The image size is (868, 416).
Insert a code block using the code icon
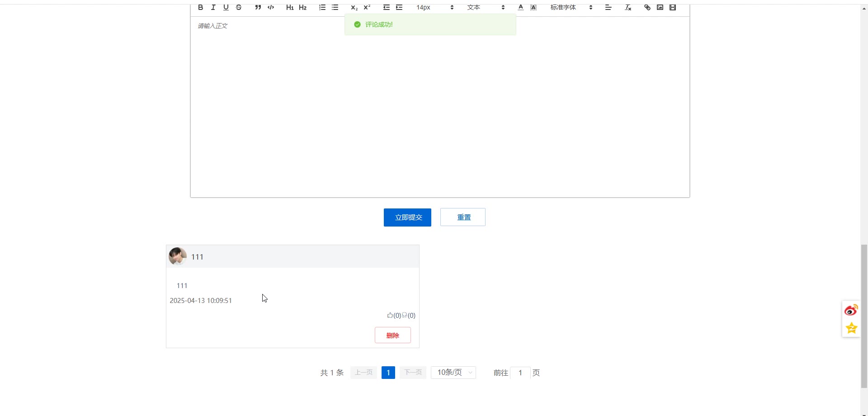click(271, 7)
